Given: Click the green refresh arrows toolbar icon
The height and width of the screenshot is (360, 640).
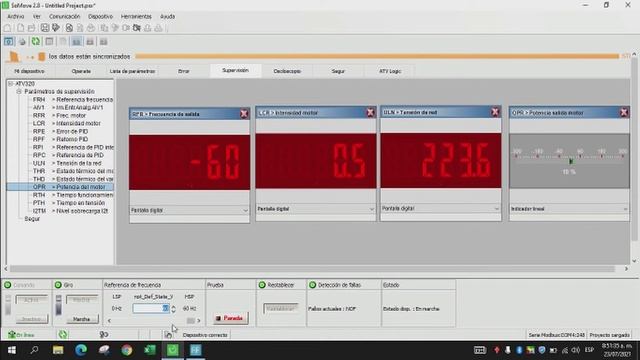Looking at the screenshot, I should point(36,42).
